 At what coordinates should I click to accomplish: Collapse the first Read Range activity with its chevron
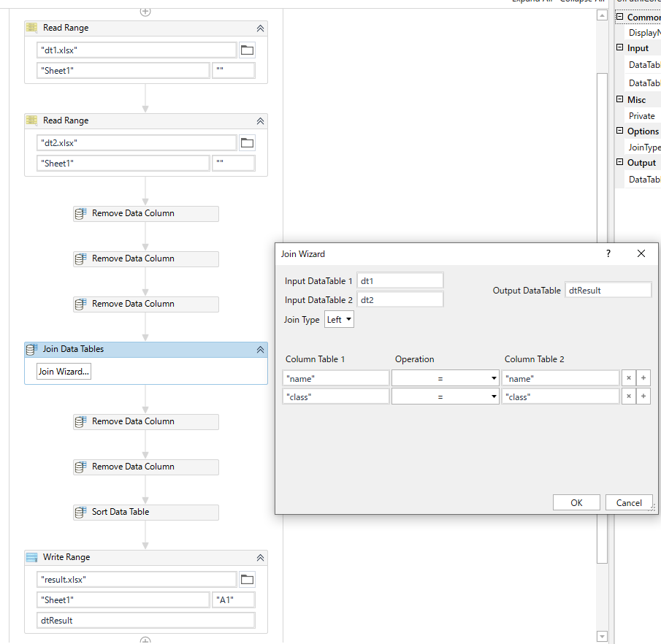260,27
